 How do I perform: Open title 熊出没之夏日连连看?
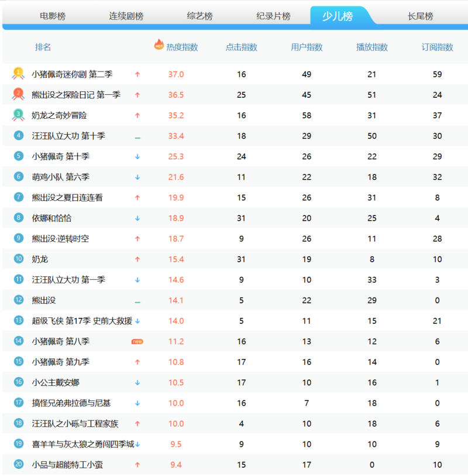(x=67, y=198)
